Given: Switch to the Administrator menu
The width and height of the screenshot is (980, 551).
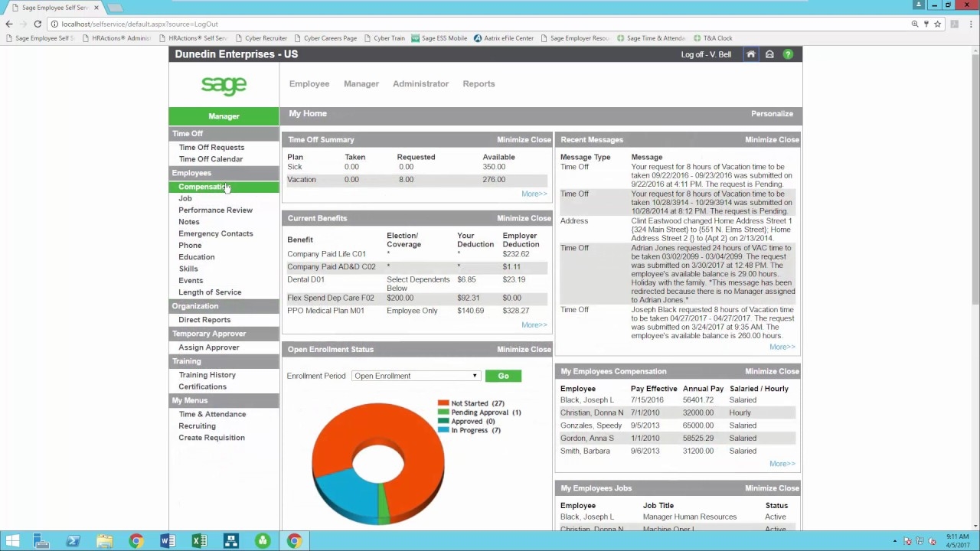Looking at the screenshot, I should pyautogui.click(x=420, y=83).
